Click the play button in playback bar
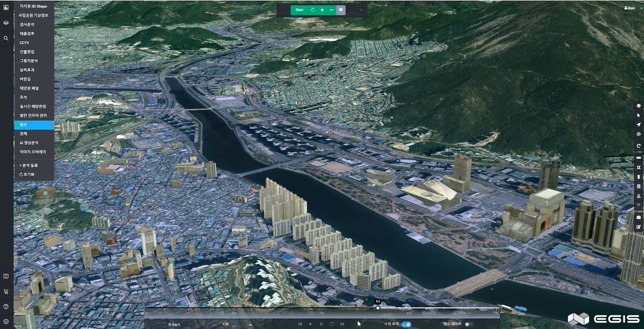Image resolution: width=644 pixels, height=329 pixels. tap(311, 324)
